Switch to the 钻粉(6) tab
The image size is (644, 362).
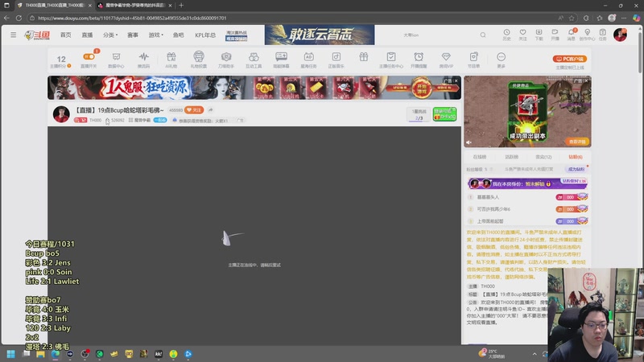[576, 157]
